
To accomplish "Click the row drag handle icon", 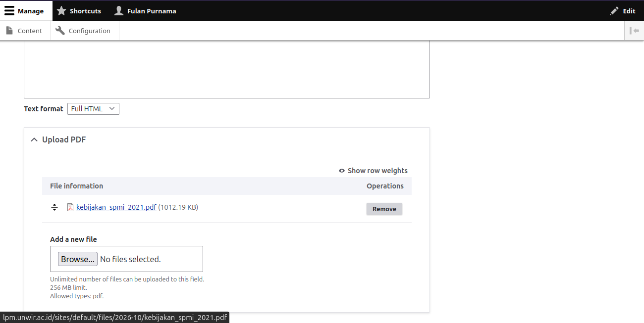I will tap(54, 207).
